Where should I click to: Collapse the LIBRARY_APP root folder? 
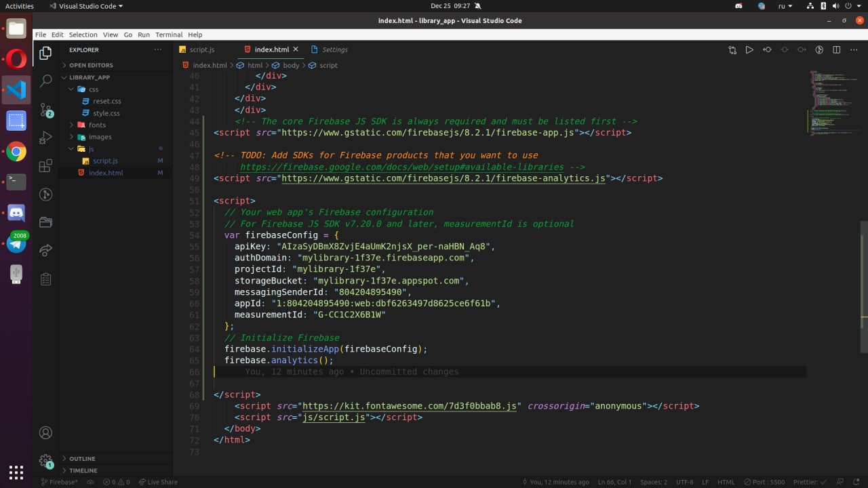click(x=115, y=77)
